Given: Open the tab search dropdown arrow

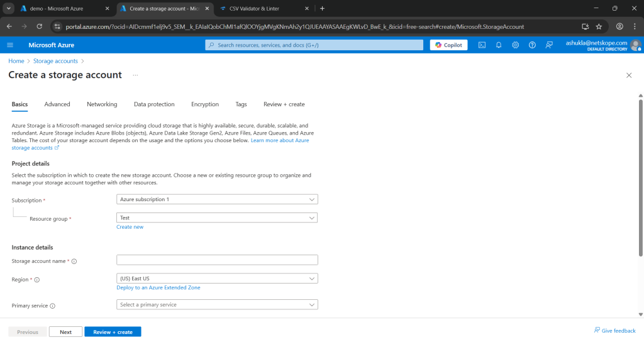Looking at the screenshot, I should (9, 9).
